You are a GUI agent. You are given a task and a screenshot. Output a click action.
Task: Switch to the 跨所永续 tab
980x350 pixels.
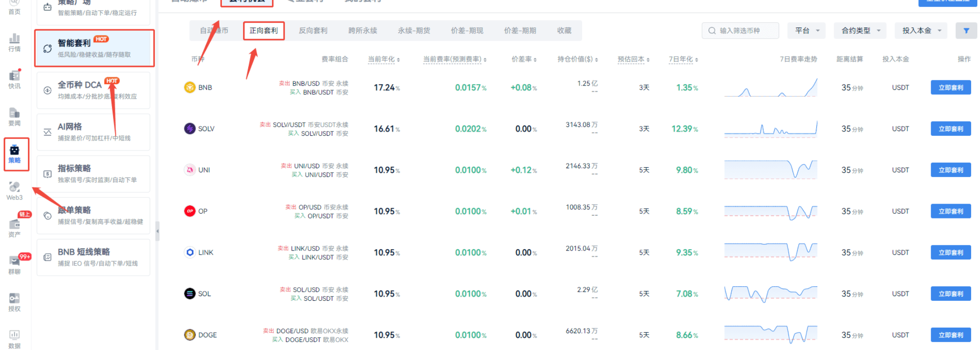pos(363,31)
